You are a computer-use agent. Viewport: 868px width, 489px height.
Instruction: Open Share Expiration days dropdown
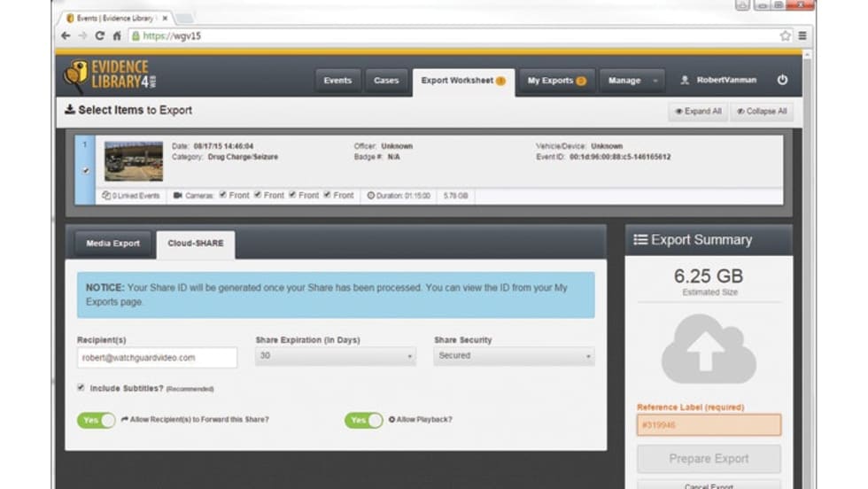tap(336, 356)
